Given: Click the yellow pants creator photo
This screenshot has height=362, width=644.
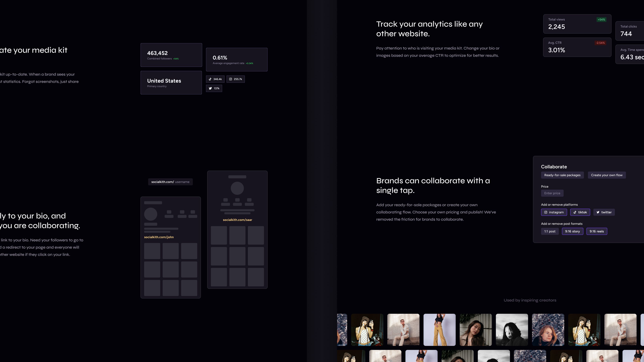Looking at the screenshot, I should tap(440, 330).
